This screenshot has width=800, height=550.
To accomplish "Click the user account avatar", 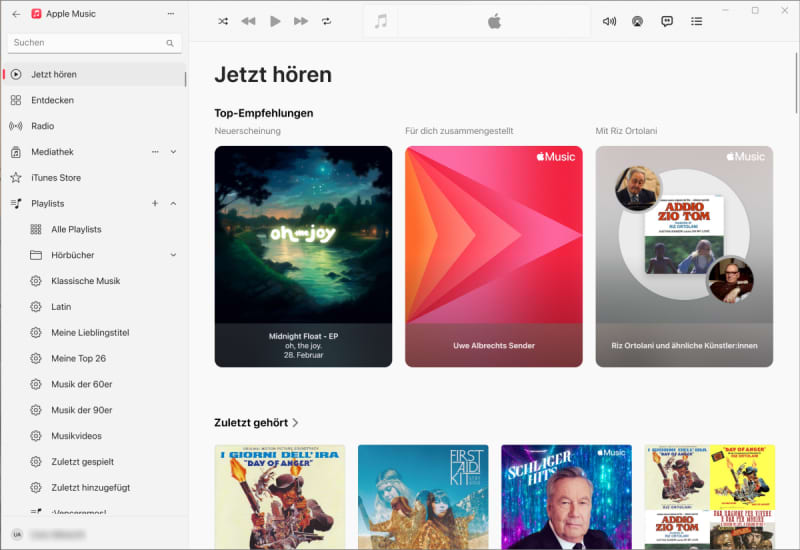I will (17, 535).
